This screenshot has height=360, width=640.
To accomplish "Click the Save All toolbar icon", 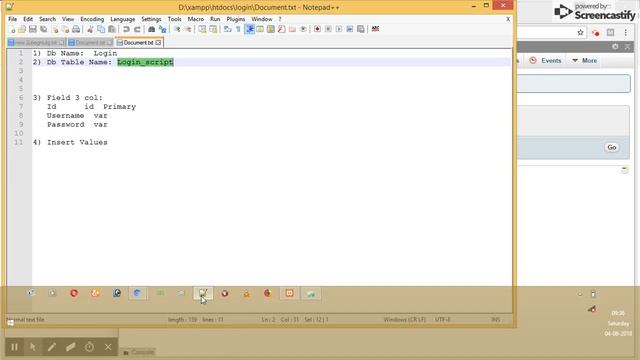I will [x=43, y=29].
